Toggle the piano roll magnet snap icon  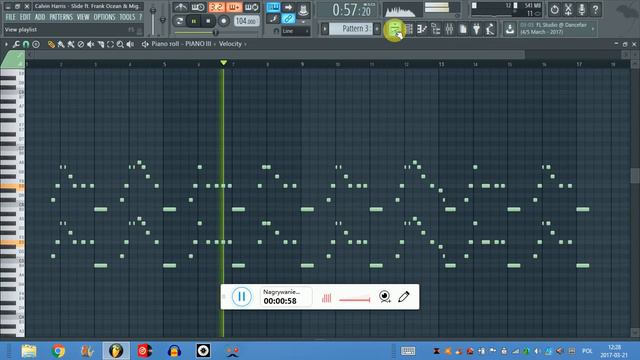[26, 44]
